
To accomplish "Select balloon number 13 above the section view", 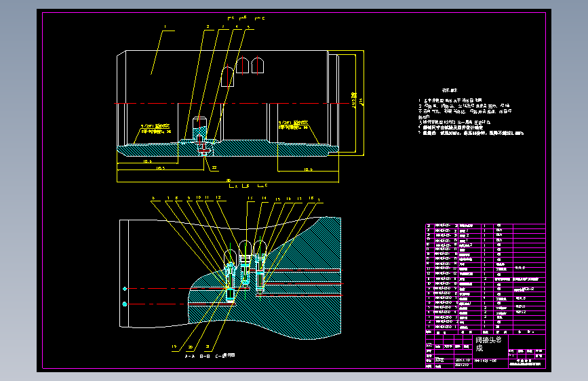I will (x=250, y=198).
